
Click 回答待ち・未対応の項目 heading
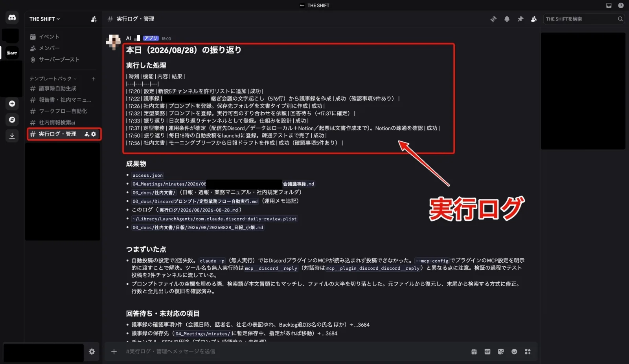tap(163, 313)
